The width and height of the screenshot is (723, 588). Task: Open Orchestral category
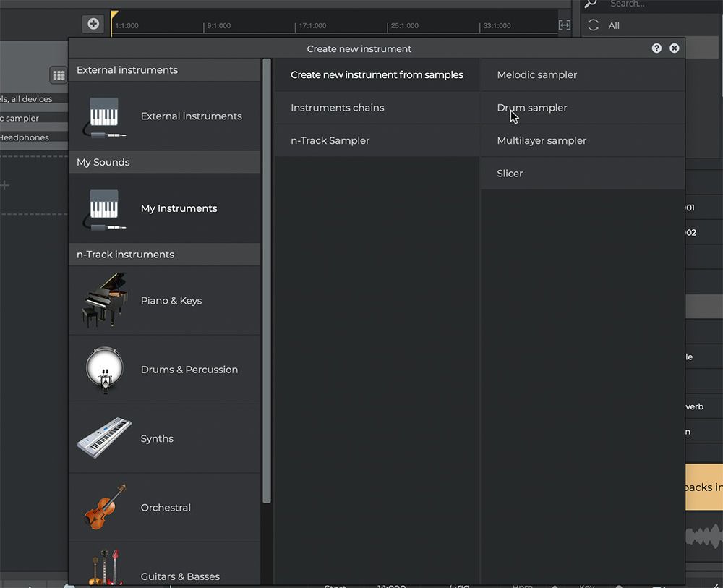coord(165,507)
